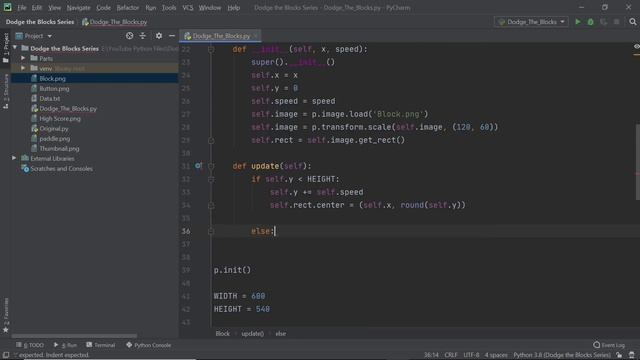Collapse all in Project panel toolbar
The width and height of the screenshot is (640, 360).
[x=142, y=36]
